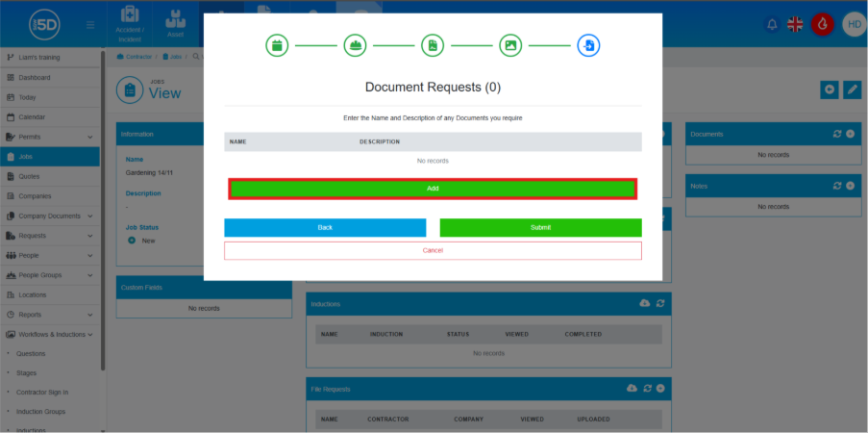Refresh the Documents panel
This screenshot has height=433, width=868.
point(837,134)
